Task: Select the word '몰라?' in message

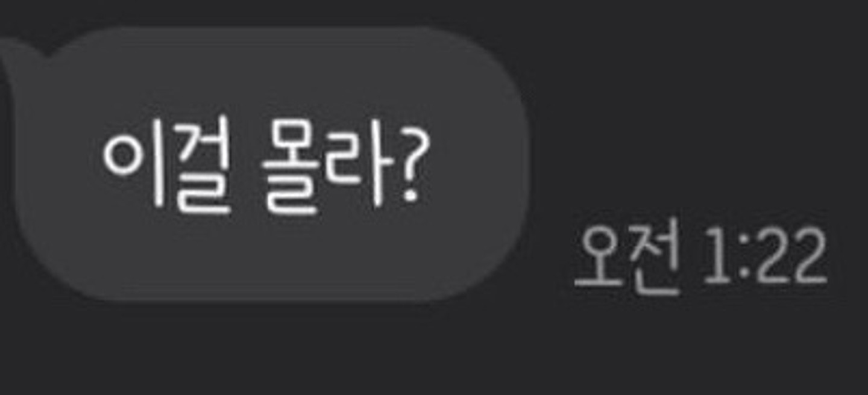Action: pos(341,166)
